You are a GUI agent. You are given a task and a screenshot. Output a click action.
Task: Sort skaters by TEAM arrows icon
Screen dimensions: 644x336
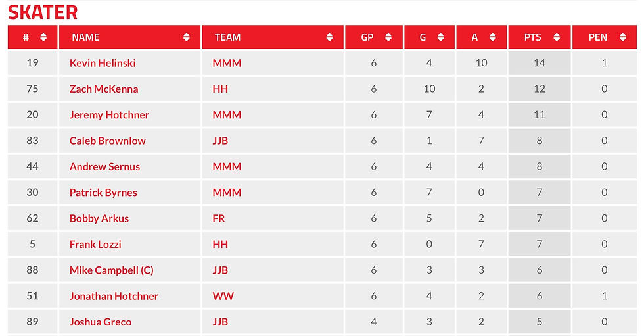[x=329, y=37]
